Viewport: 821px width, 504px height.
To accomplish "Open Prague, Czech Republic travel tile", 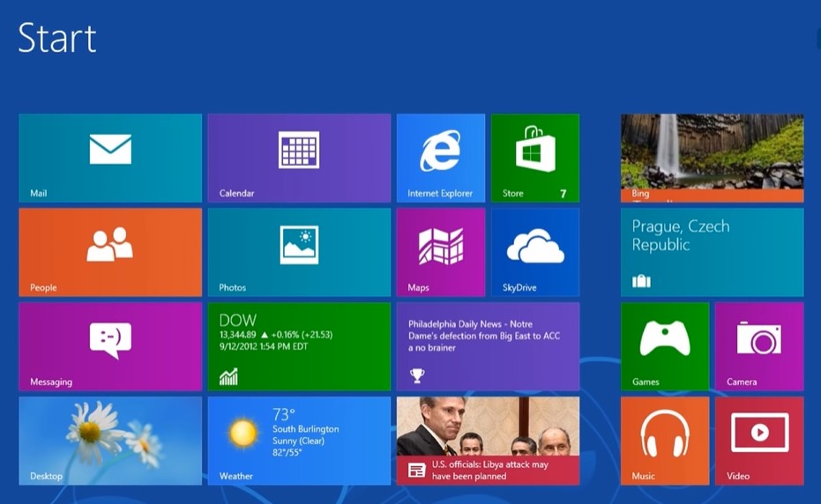I will [712, 252].
